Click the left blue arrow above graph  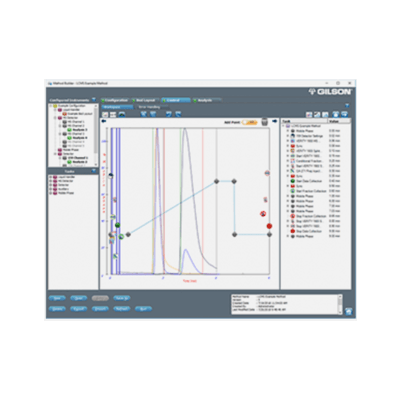tap(104, 121)
